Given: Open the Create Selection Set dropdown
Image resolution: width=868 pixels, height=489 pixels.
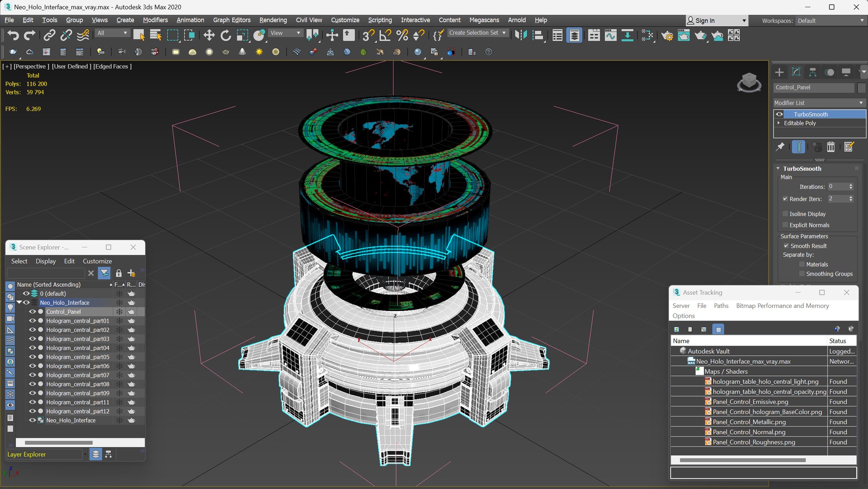Looking at the screenshot, I should point(477,33).
